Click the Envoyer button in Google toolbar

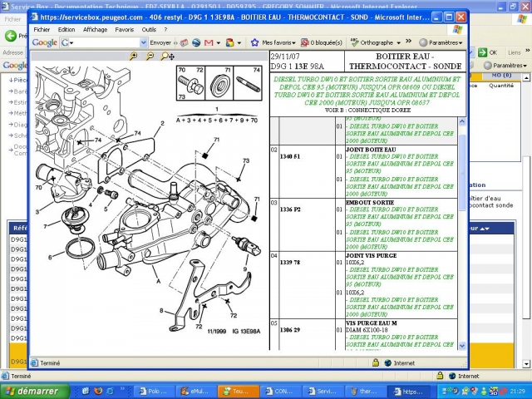[160, 42]
